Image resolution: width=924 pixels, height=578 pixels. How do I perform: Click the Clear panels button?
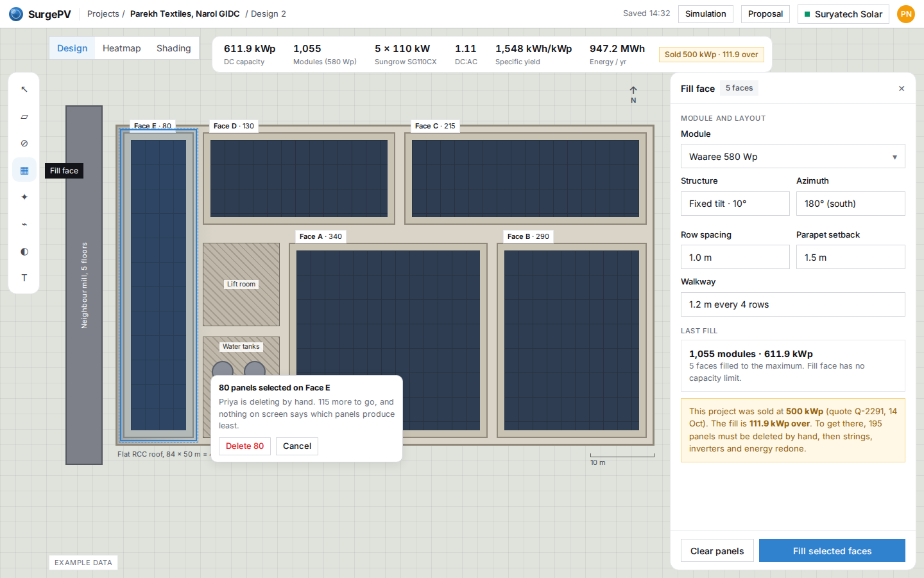(x=717, y=551)
